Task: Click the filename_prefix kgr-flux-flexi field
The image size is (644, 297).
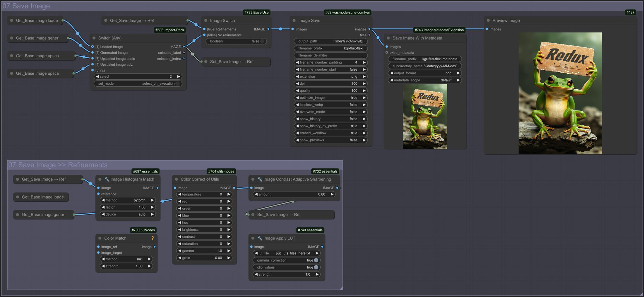Action: pyautogui.click(x=331, y=48)
